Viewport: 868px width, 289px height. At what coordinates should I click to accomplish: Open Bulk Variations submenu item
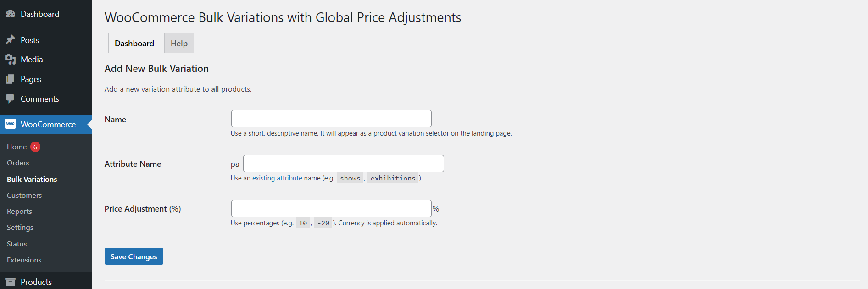32,180
